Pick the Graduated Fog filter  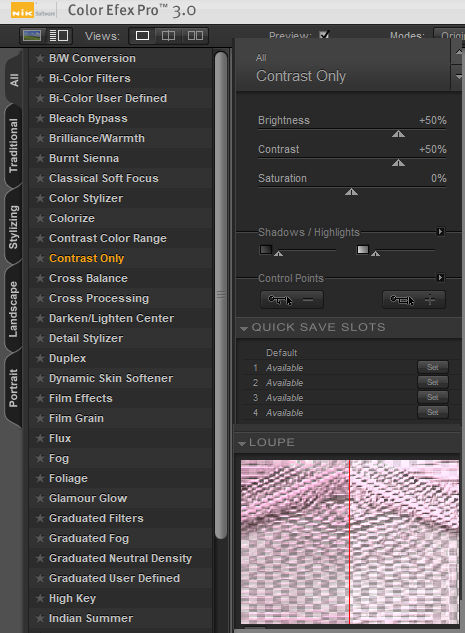pyautogui.click(x=89, y=538)
